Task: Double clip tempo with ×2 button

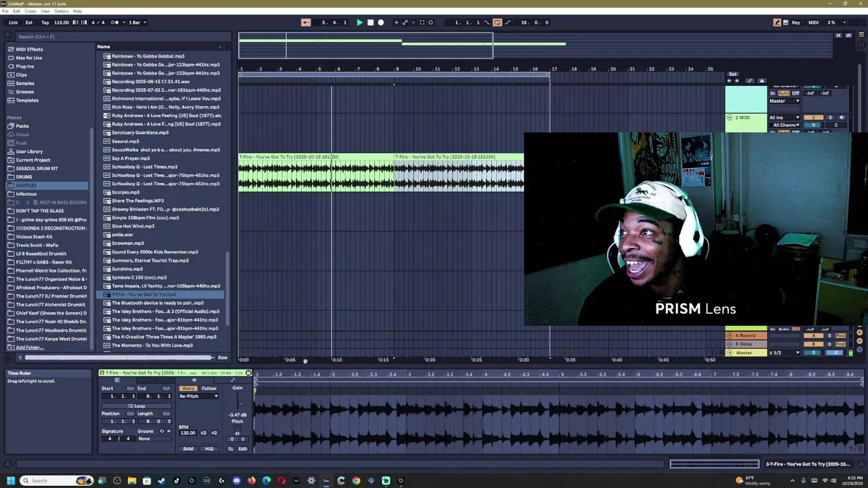Action: click(214, 432)
